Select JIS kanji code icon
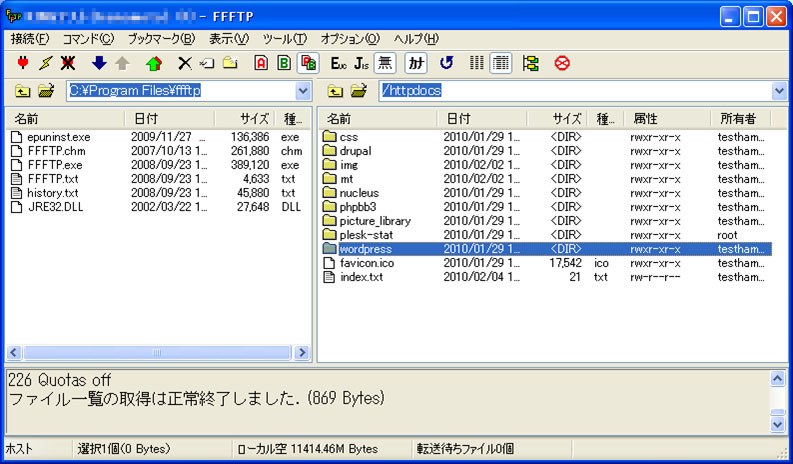 (361, 63)
